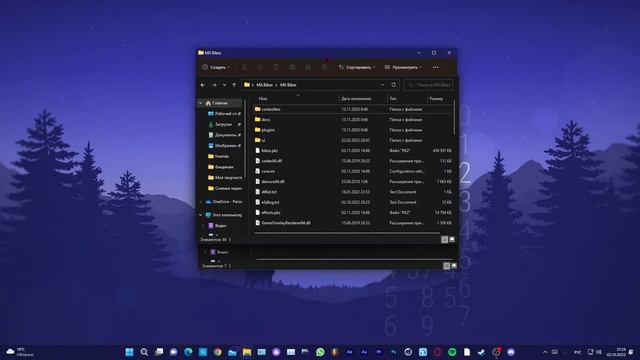Open the Сортировать (Sort) dropdown

[356, 67]
